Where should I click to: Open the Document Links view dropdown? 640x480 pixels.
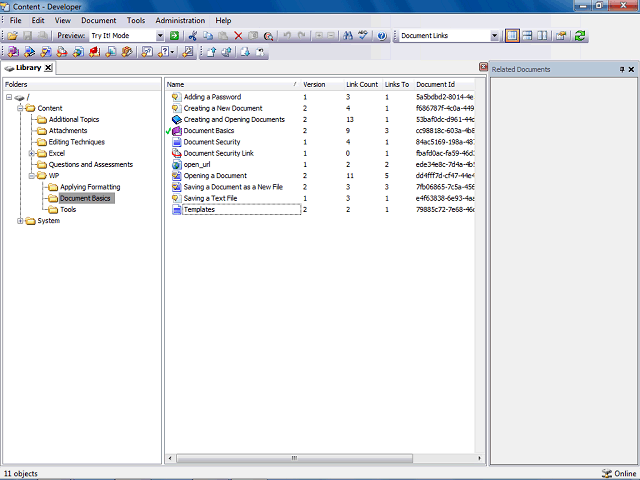tap(494, 36)
